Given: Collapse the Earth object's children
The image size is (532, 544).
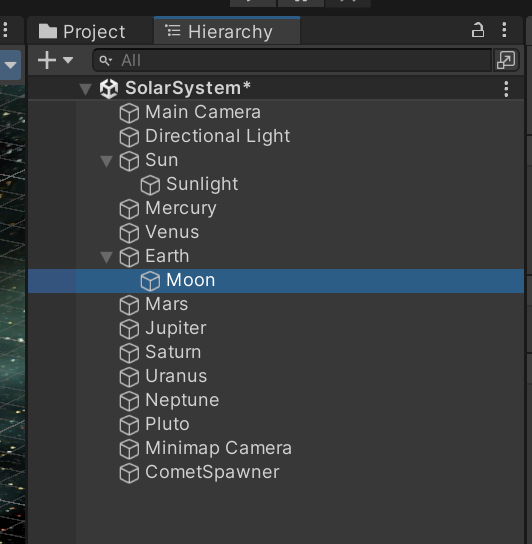Looking at the screenshot, I should coord(107,257).
